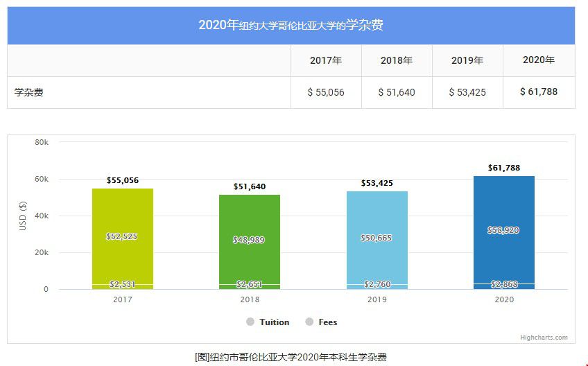Toggle the Tuition legend item
Screen dimensions: 588x366
pos(268,322)
